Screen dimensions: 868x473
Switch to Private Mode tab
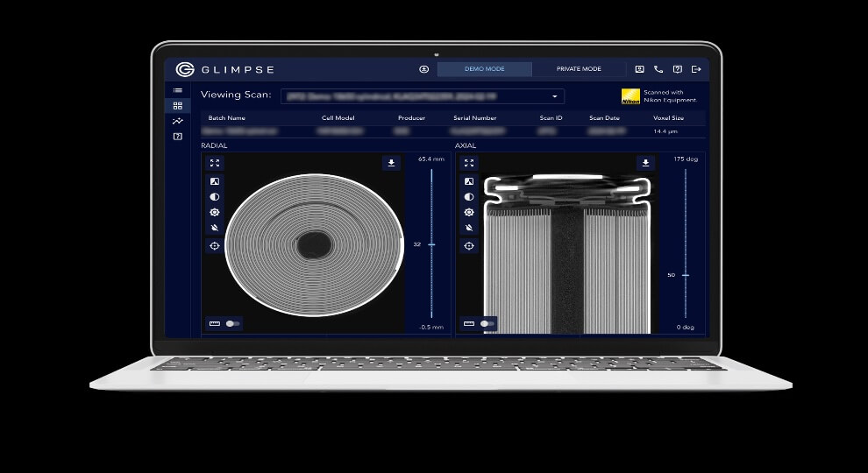pos(579,69)
